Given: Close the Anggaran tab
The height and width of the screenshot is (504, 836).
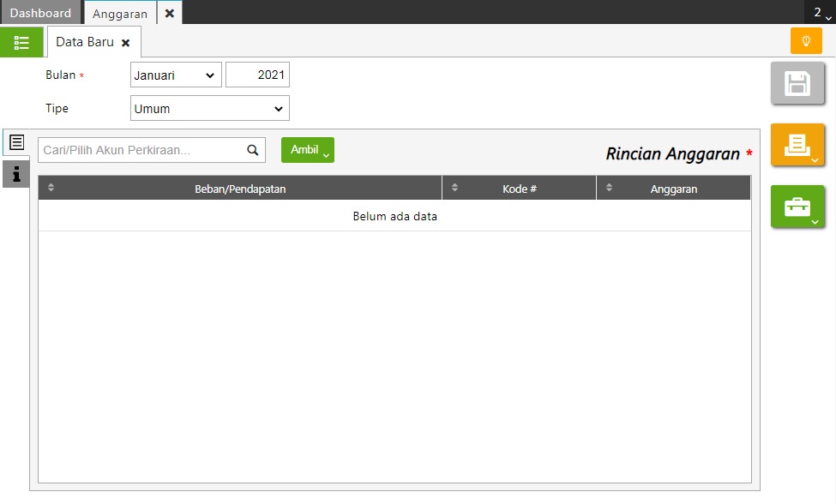Looking at the screenshot, I should [170, 14].
